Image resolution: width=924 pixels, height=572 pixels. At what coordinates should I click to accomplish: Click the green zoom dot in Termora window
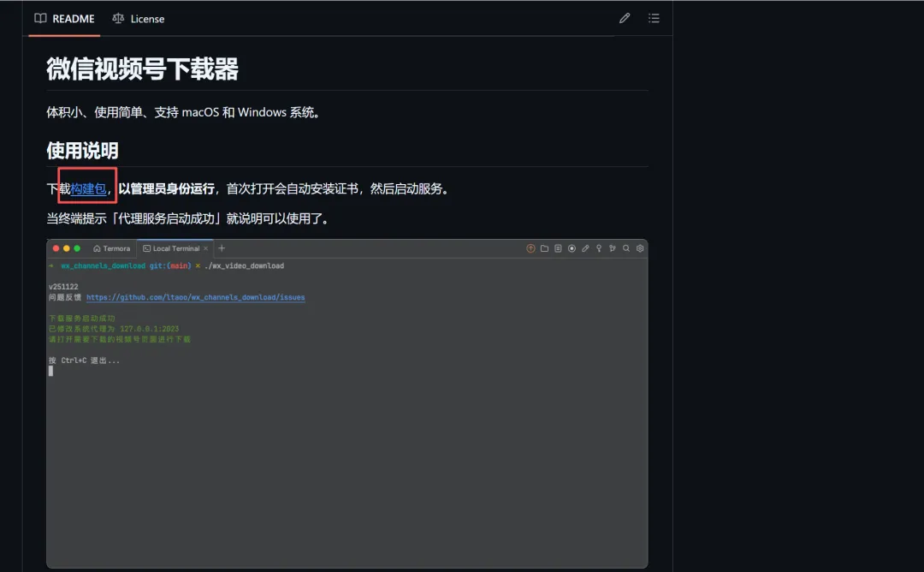pyautogui.click(x=77, y=248)
